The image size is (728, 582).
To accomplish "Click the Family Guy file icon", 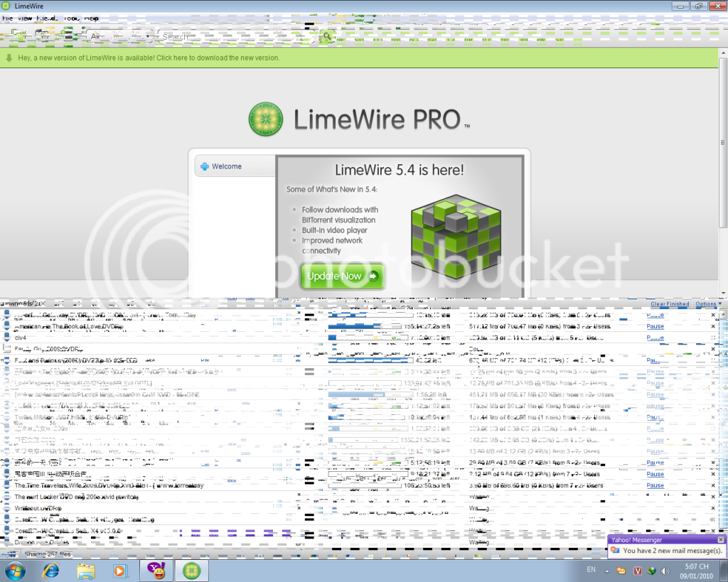I will click(6, 348).
